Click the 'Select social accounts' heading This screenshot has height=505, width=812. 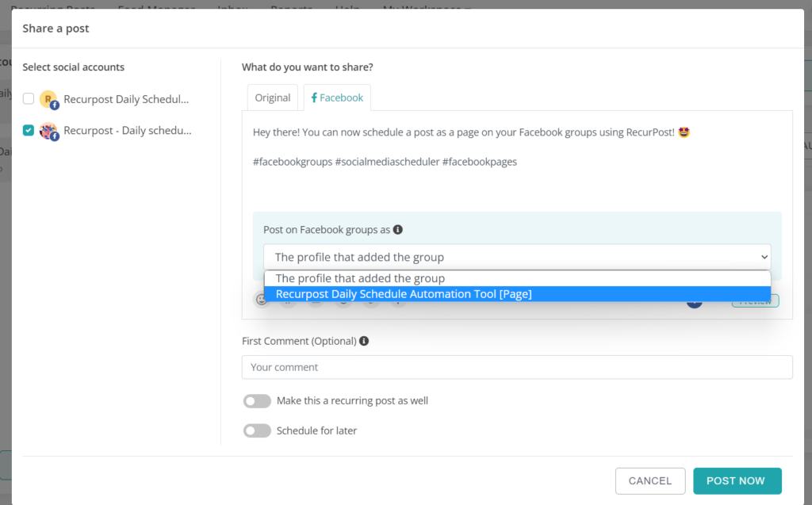74,67
